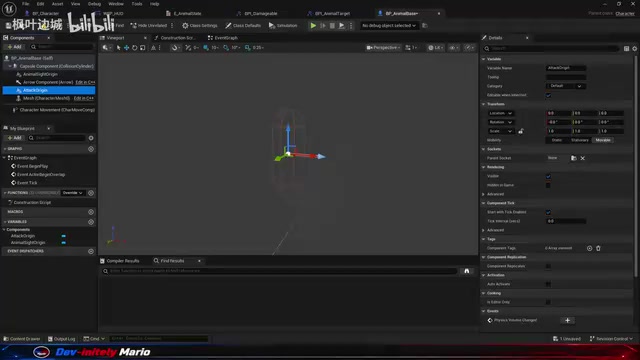Set Mobility to Movable

point(603,140)
